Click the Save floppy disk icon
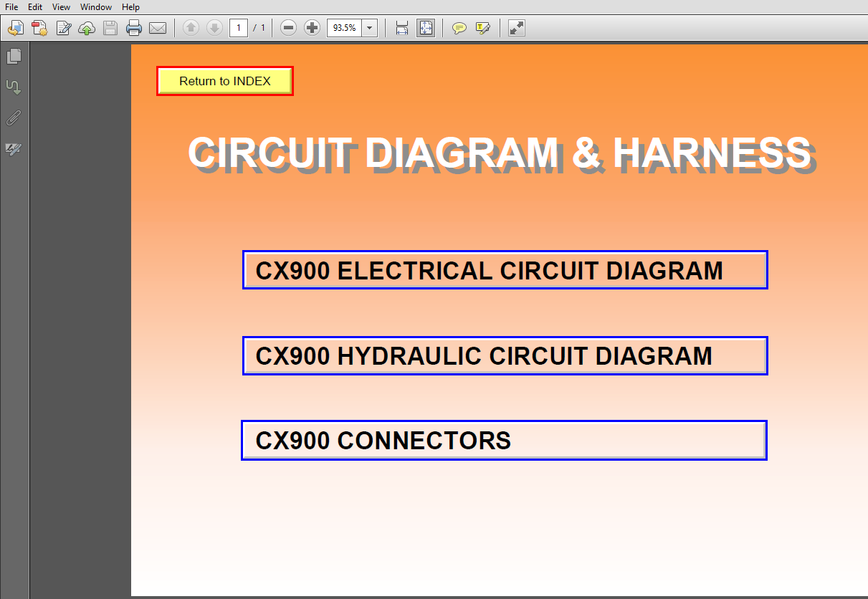 [110, 28]
